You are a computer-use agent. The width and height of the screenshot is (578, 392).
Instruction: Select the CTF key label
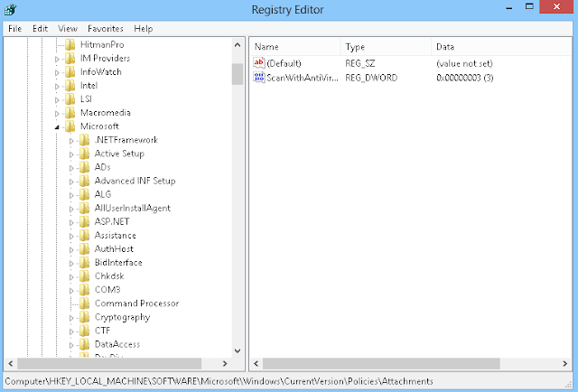[x=102, y=331]
